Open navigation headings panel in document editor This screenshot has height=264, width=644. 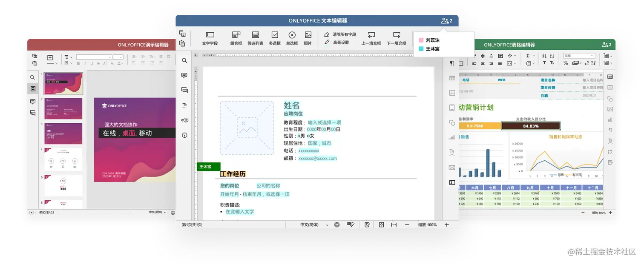point(184,105)
